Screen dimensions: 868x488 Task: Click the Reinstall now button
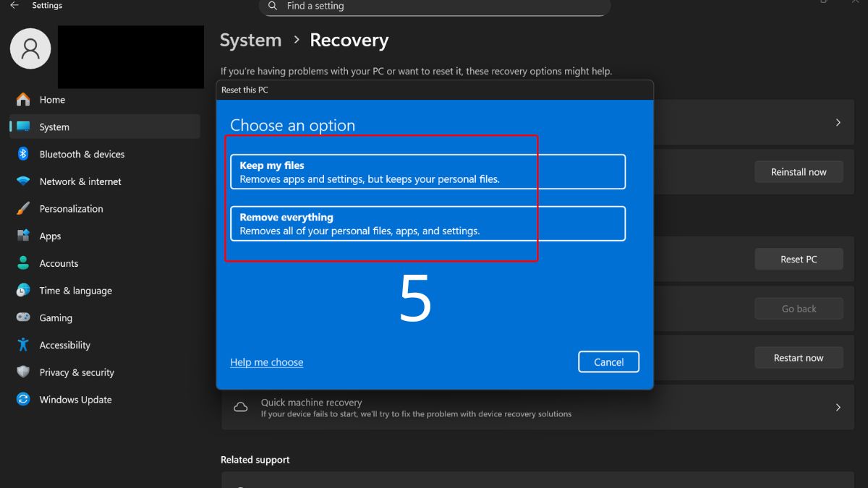pos(799,172)
